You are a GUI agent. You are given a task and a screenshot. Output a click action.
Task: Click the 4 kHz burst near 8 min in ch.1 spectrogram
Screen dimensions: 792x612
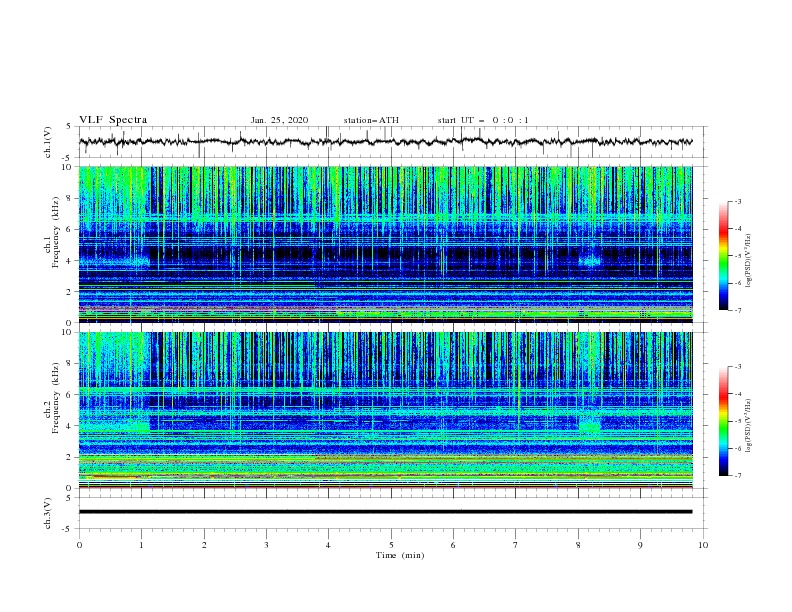590,261
